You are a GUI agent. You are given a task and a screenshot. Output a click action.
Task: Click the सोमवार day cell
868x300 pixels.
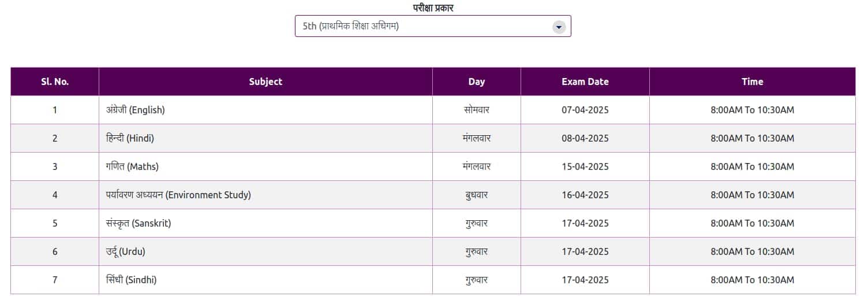[x=477, y=110]
